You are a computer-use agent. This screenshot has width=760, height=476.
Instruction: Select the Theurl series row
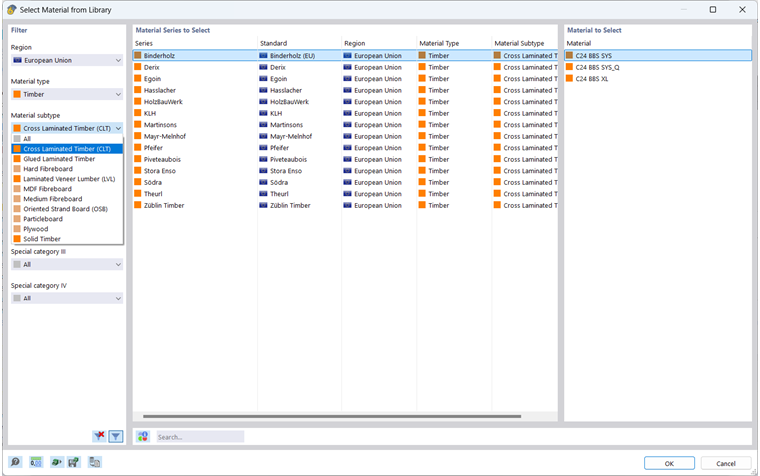tap(345, 194)
